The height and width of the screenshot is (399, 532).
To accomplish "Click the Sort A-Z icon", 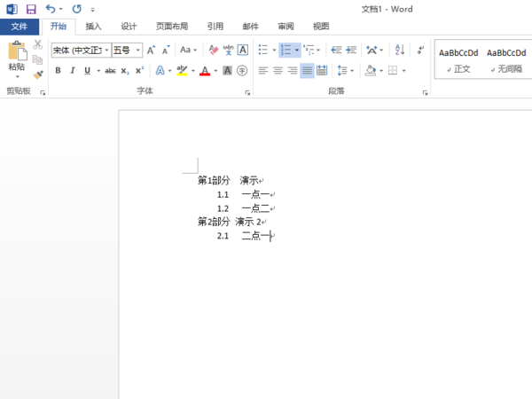I will coord(399,51).
